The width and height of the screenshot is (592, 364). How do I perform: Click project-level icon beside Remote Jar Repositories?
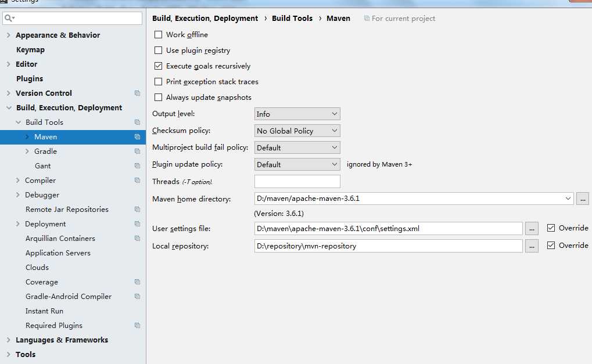tap(138, 210)
